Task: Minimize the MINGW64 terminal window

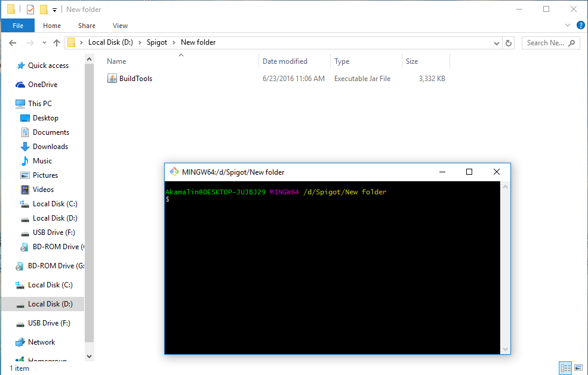Action: pos(442,172)
